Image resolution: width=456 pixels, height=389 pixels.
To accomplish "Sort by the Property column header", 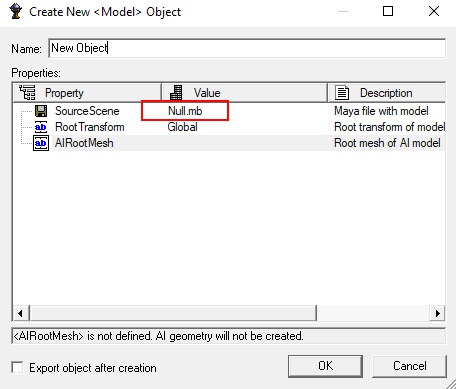I will pos(87,93).
